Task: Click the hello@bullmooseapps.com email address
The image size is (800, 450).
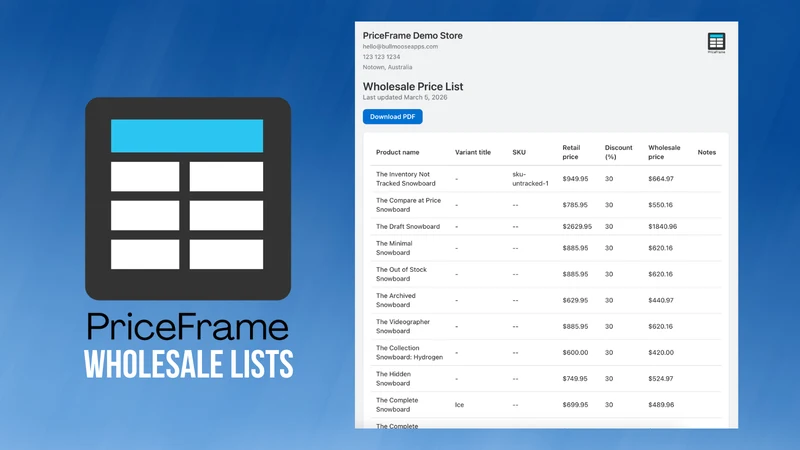Action: click(x=400, y=46)
